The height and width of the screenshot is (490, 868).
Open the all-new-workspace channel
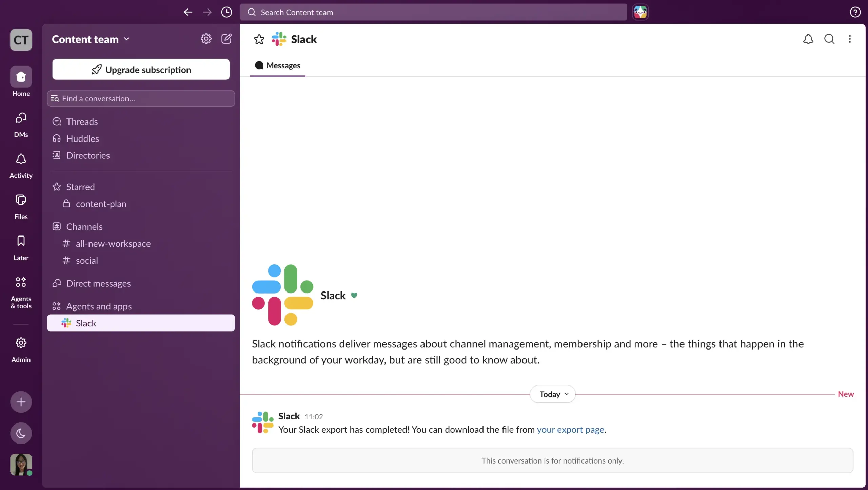(141, 244)
